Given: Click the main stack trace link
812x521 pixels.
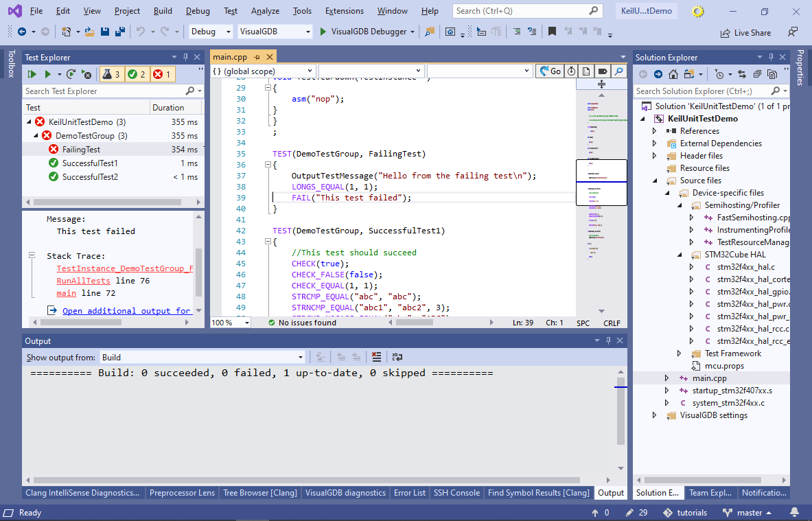Looking at the screenshot, I should [x=67, y=293].
